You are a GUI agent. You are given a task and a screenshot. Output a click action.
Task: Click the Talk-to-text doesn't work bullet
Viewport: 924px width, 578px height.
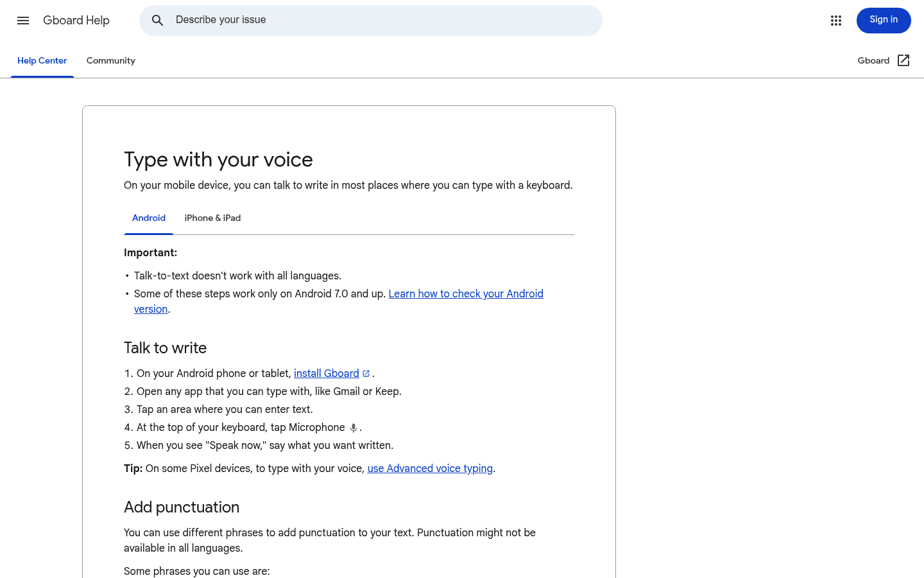[x=237, y=276]
